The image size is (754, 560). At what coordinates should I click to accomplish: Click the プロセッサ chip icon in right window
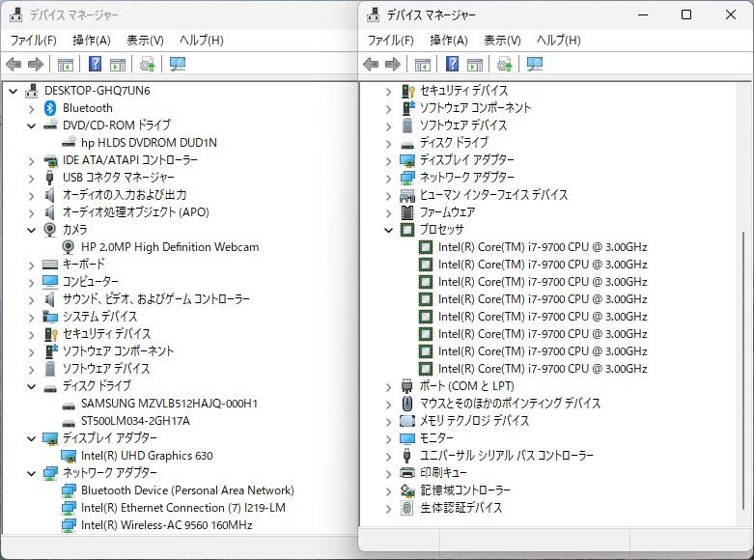tap(407, 230)
